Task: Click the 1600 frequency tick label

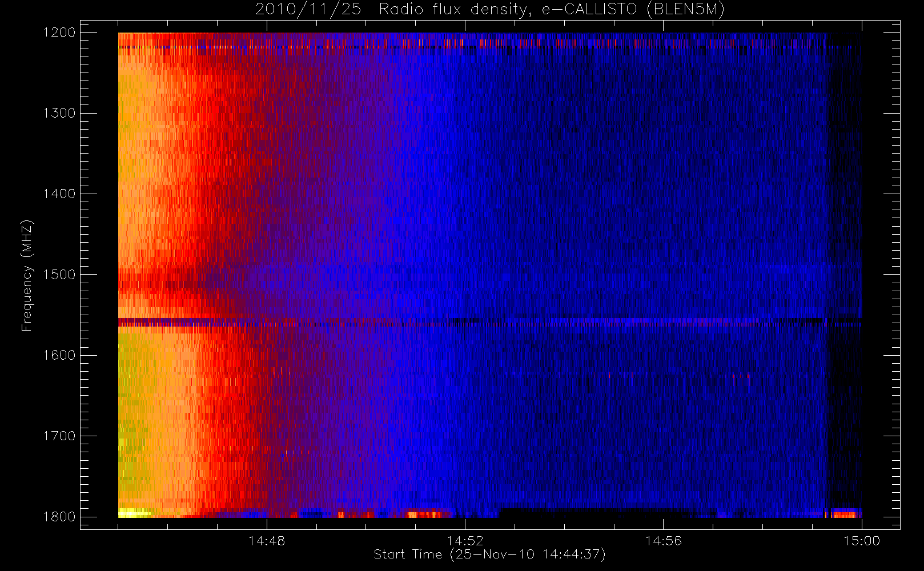Action: pos(59,355)
